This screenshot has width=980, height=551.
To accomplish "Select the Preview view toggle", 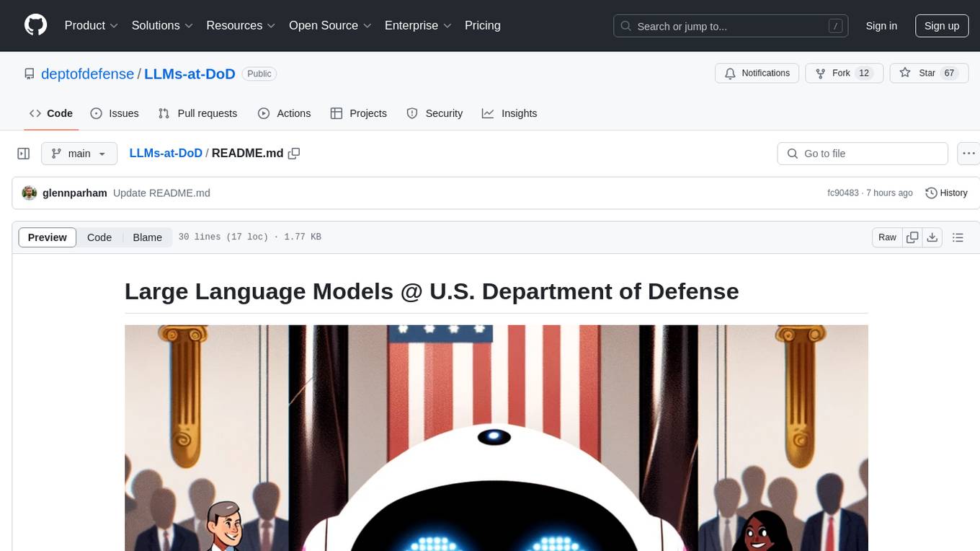I will 48,237.
